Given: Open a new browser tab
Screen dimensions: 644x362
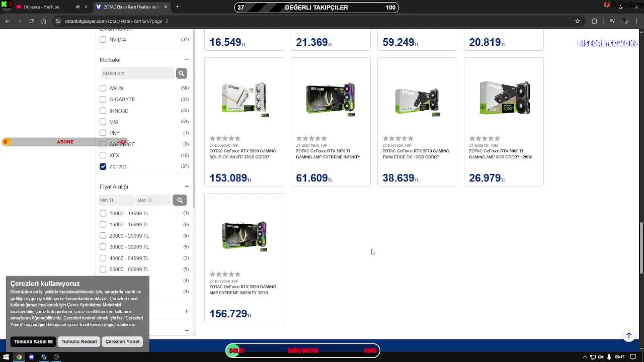Looking at the screenshot, I should pyautogui.click(x=178, y=7).
